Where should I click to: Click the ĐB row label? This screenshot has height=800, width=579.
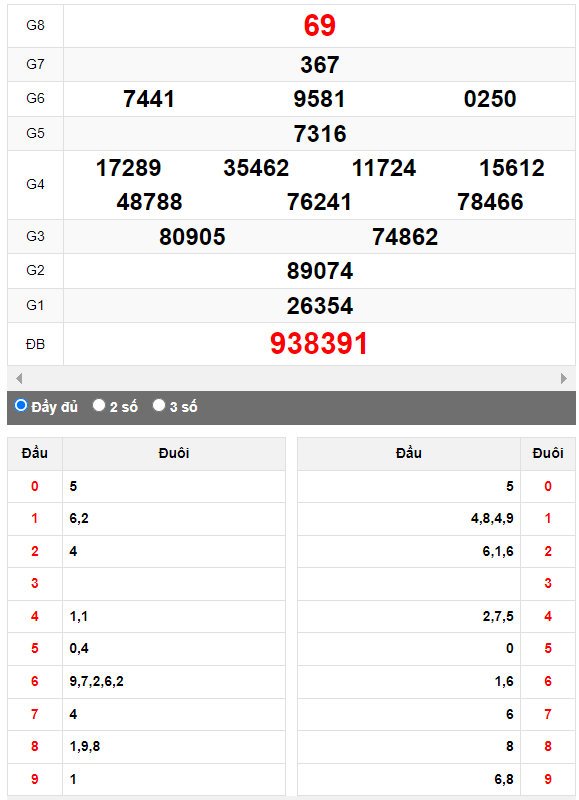[35, 344]
